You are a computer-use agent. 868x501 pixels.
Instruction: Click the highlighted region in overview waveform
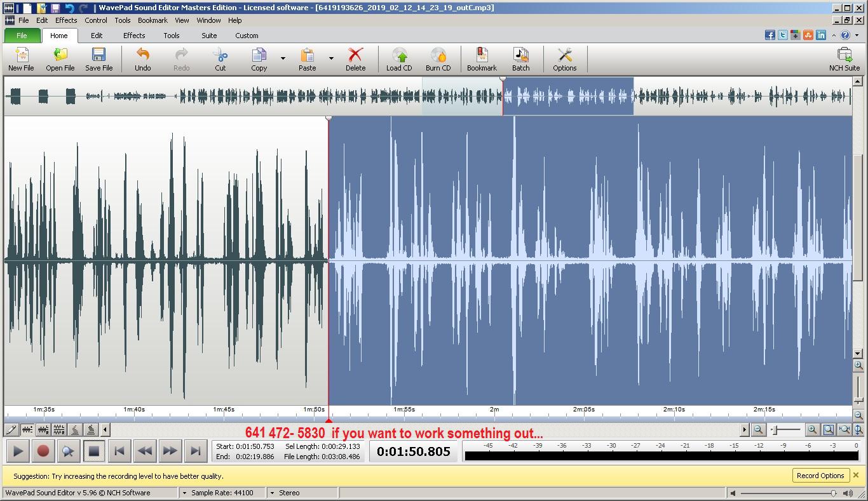point(568,96)
